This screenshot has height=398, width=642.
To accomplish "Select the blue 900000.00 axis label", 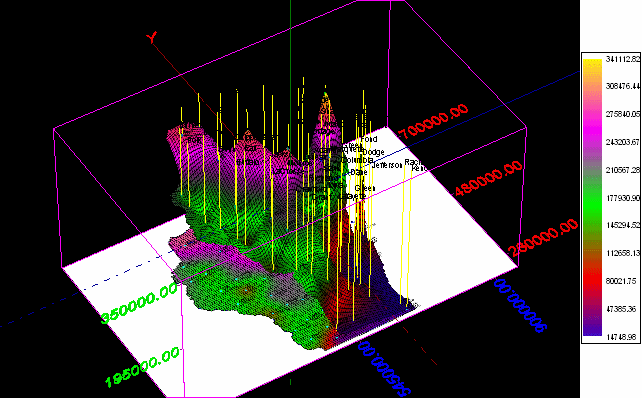I will click(x=520, y=305).
